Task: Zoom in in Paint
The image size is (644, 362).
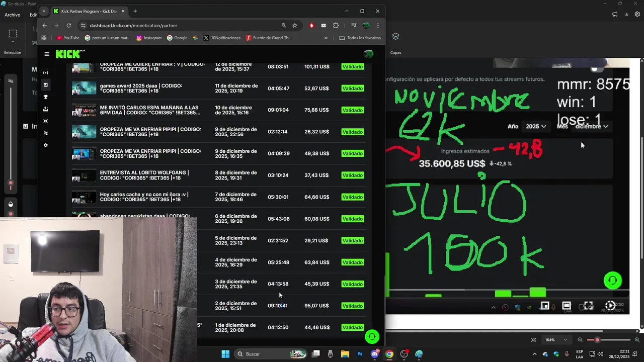Action: 637,340
